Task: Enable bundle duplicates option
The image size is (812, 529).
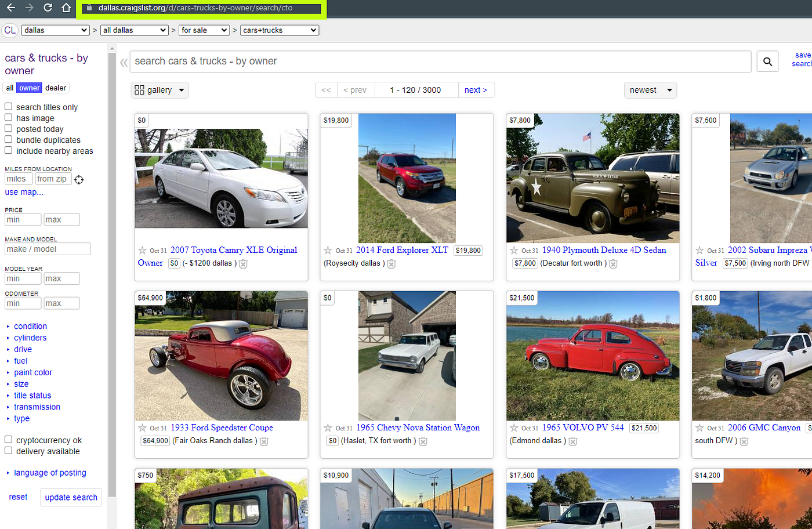Action: coord(9,139)
